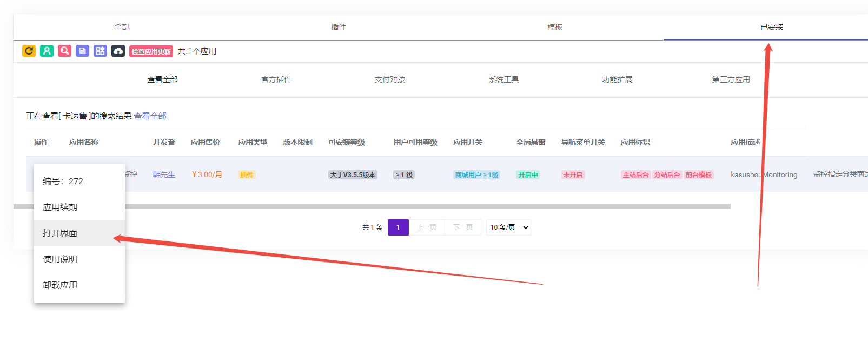Open developer link 韩先生

coord(164,175)
